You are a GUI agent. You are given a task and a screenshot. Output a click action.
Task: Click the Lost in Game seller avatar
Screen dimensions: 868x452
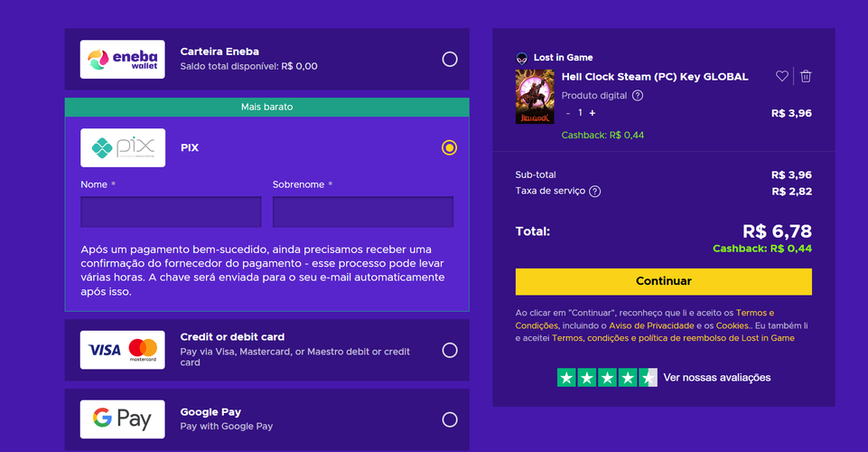pyautogui.click(x=521, y=58)
